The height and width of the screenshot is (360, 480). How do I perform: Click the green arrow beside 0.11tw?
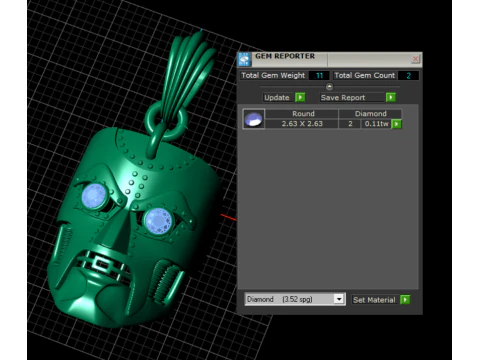coord(396,124)
